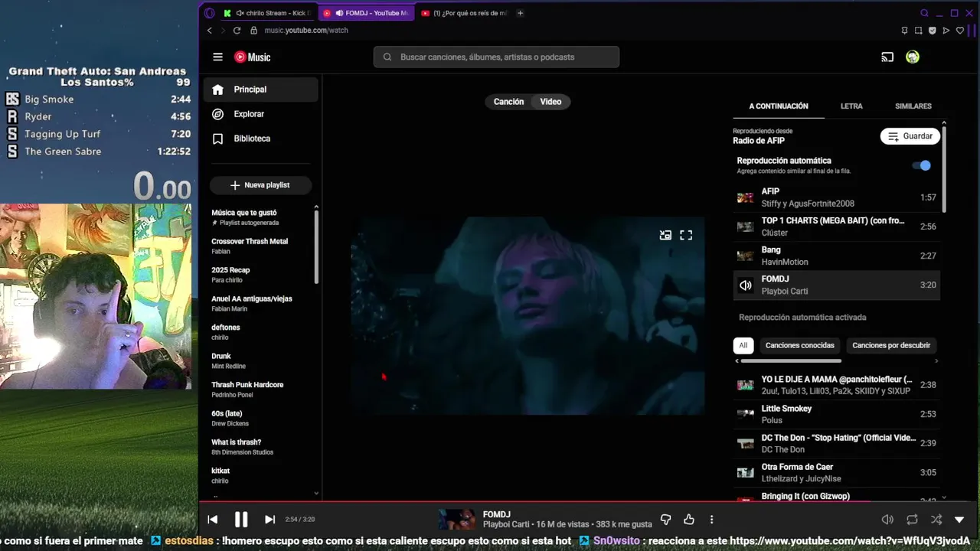The width and height of the screenshot is (980, 551).
Task: Collapse the player page with arrow
Action: [959, 520]
